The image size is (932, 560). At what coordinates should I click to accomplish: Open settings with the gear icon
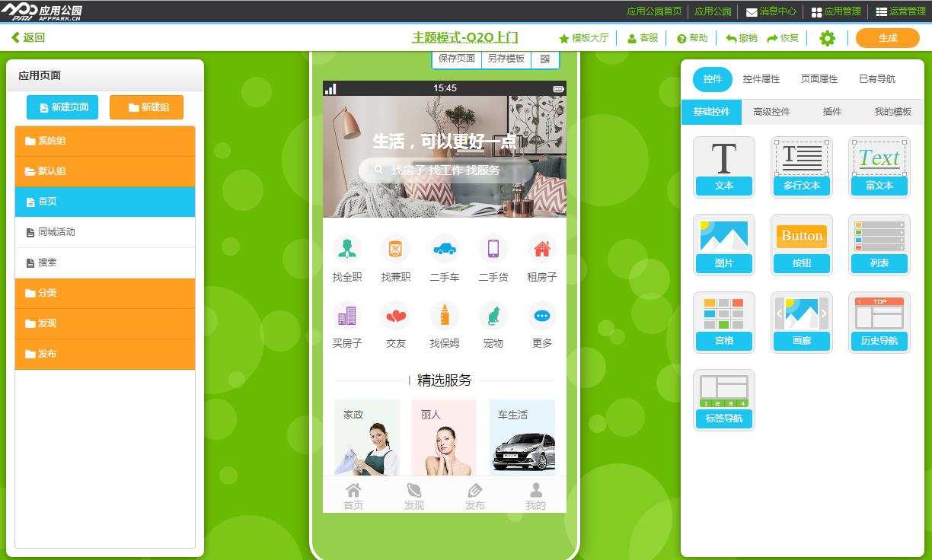827,38
